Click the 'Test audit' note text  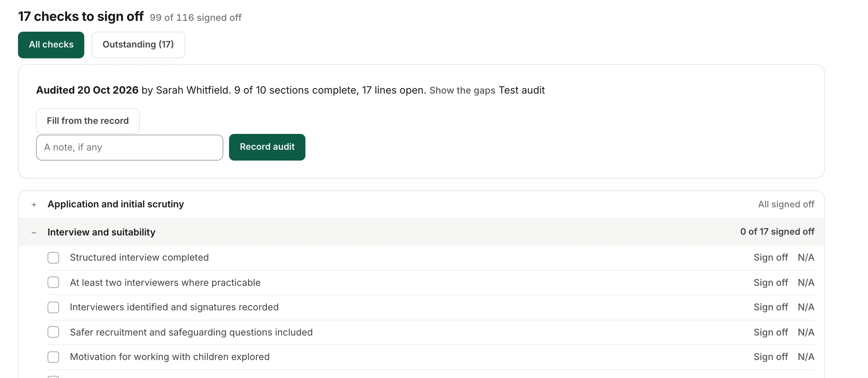coord(522,90)
